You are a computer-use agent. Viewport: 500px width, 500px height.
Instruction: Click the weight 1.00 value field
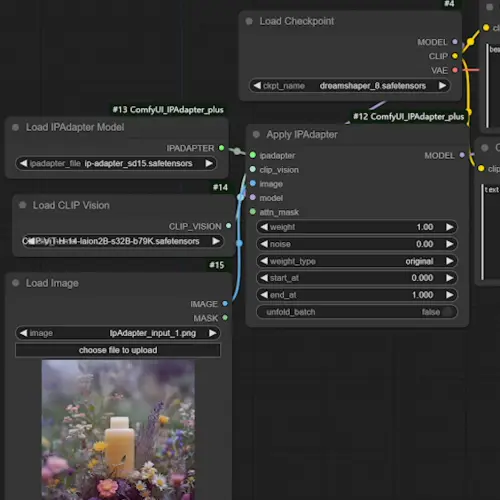point(357,227)
